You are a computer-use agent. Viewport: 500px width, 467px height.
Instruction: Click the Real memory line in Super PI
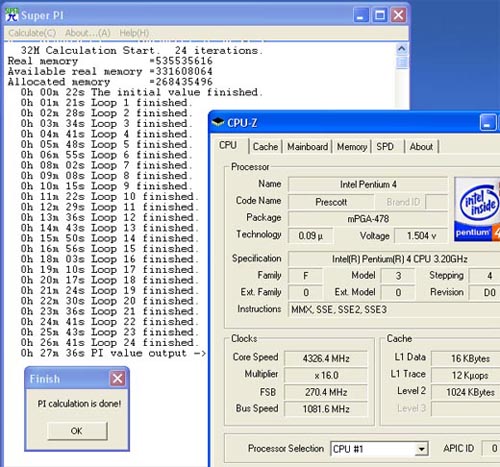tap(110, 61)
